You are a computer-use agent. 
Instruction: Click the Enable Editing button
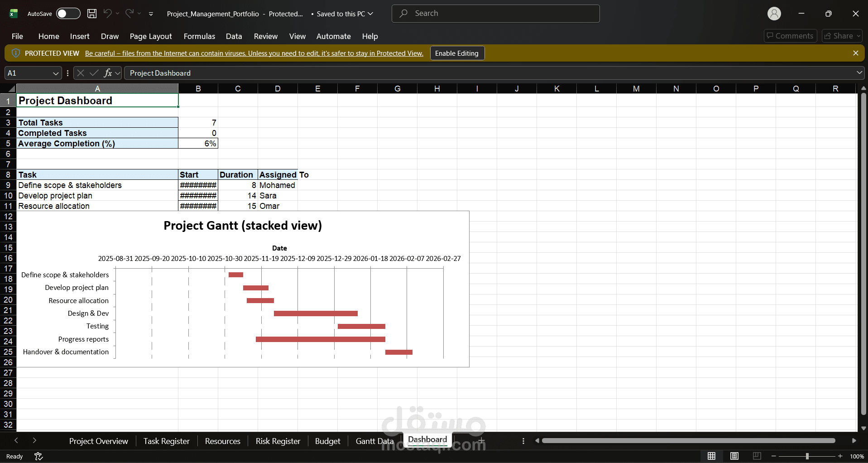[457, 53]
